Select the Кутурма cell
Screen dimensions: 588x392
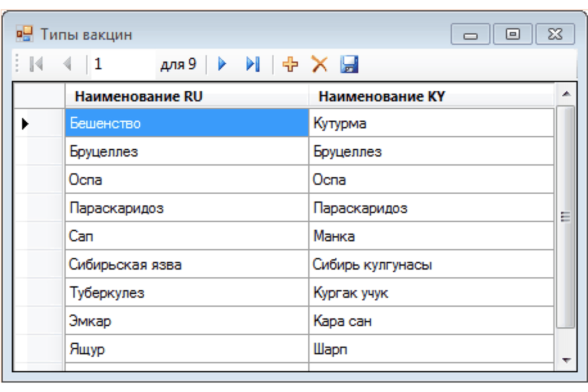pos(431,123)
